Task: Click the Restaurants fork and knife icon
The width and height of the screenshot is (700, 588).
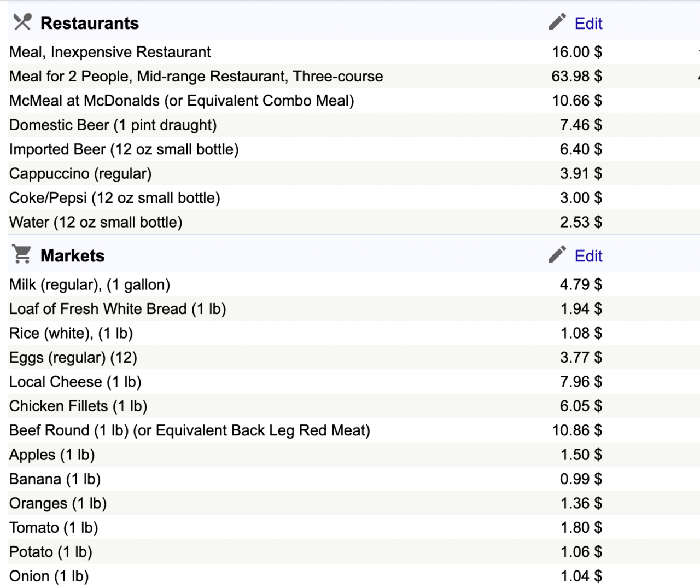Action: (22, 22)
